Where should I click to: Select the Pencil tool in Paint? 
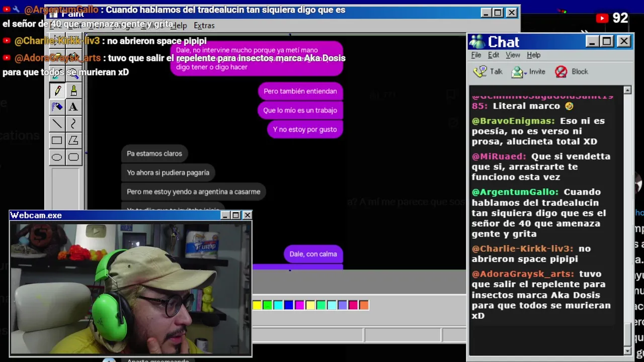point(57,90)
